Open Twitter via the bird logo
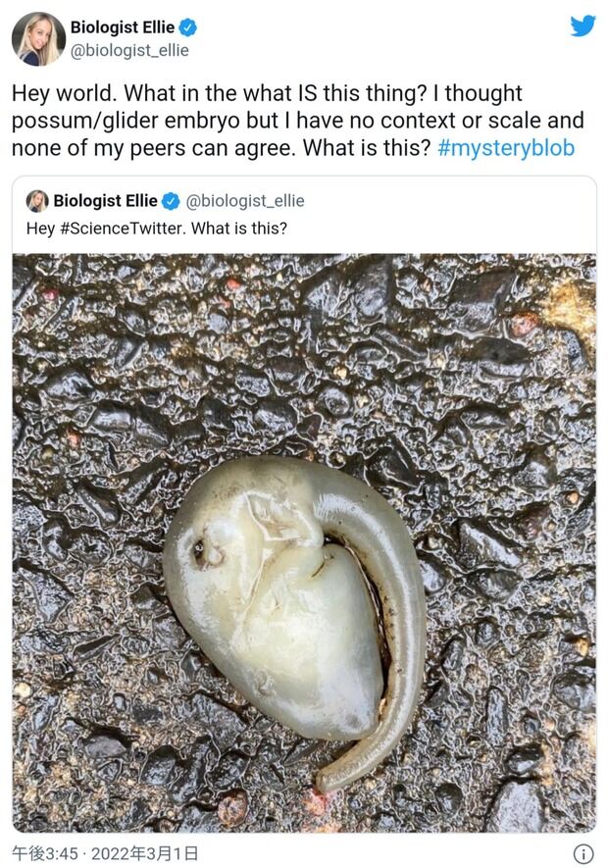The width and height of the screenshot is (608, 868). [x=584, y=26]
